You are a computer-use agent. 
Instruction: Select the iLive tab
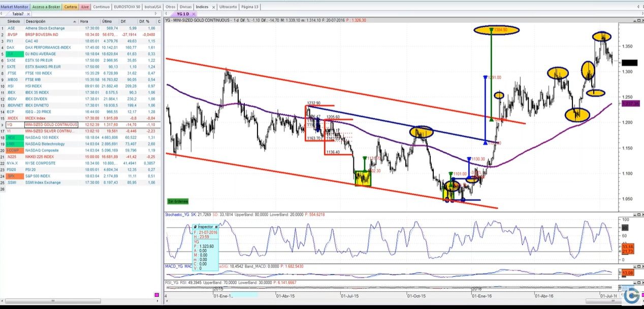pos(85,7)
